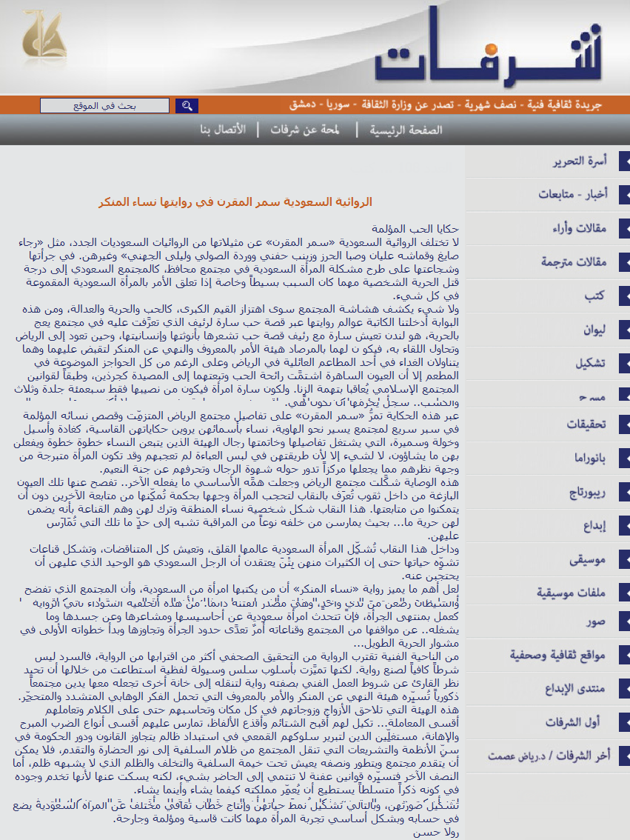This screenshot has height=840, width=630.
Task: Click the subheading حكايا الحب المؤلمة
Action: pos(415,230)
